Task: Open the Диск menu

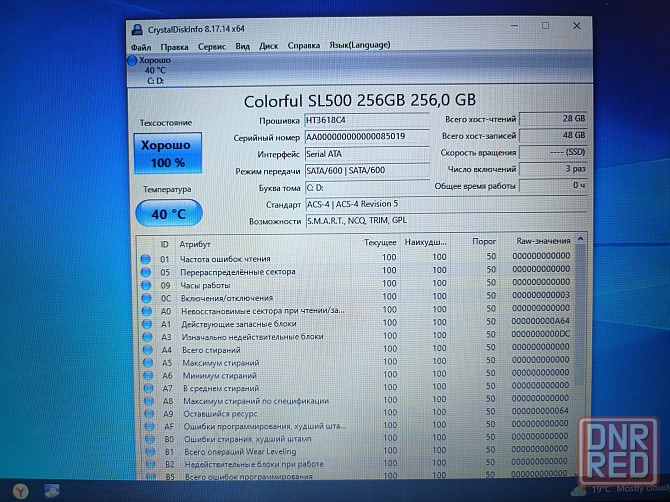Action: click(268, 46)
